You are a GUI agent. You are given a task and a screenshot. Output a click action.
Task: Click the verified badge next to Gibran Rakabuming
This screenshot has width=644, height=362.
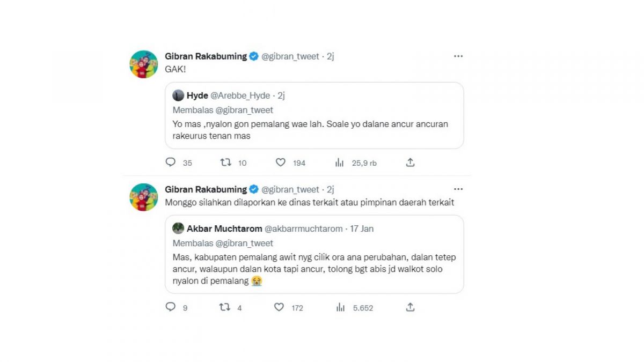pyautogui.click(x=252, y=56)
